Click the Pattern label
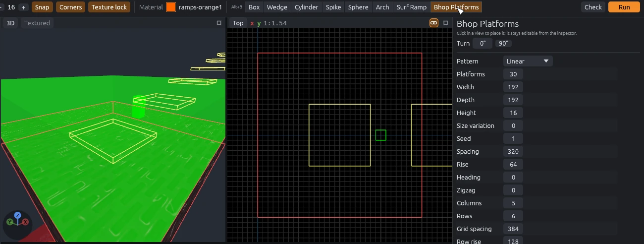Screen dimensions: 644x244 coord(467,61)
